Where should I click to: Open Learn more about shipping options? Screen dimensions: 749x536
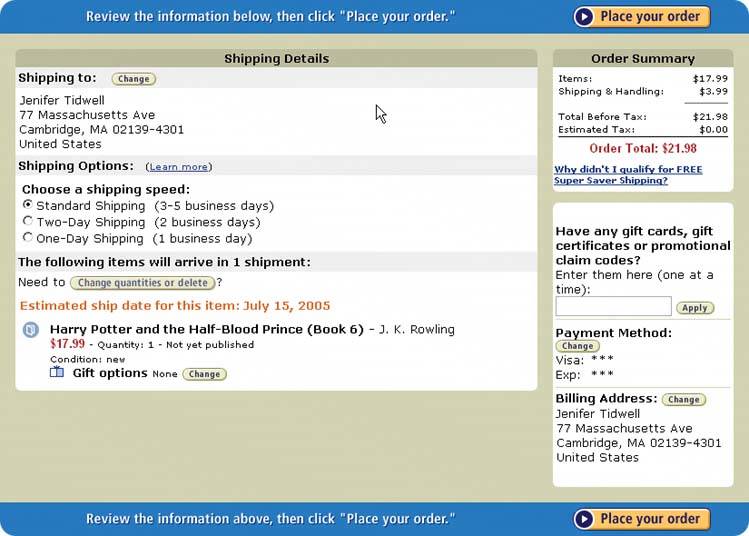[x=179, y=167]
